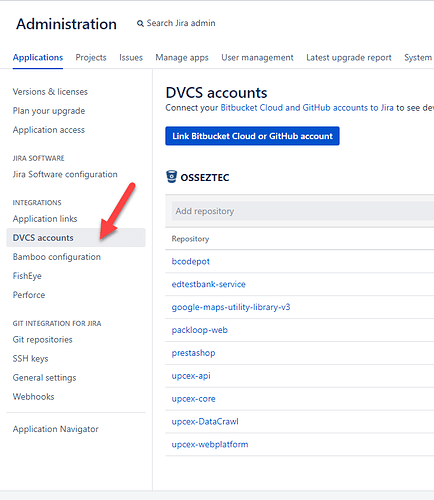Select DVCS accounts in sidebar

tap(76, 238)
